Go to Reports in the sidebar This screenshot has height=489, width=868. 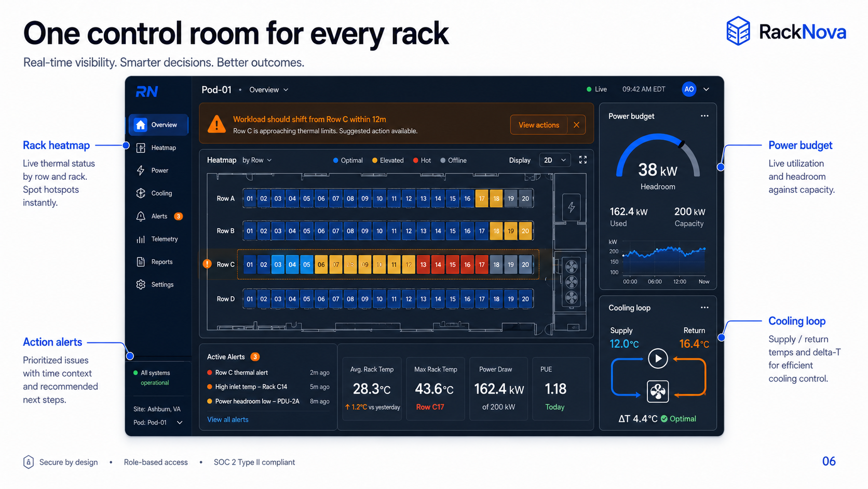coord(157,262)
